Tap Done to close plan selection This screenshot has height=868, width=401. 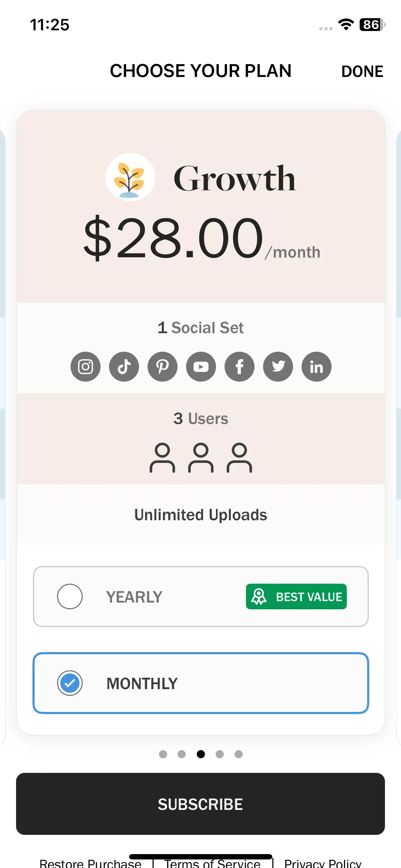click(362, 71)
